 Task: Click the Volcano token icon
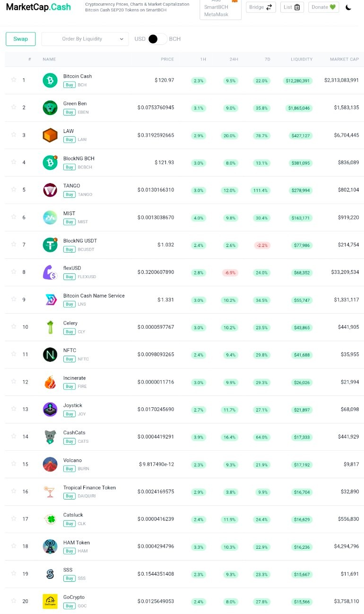50,464
